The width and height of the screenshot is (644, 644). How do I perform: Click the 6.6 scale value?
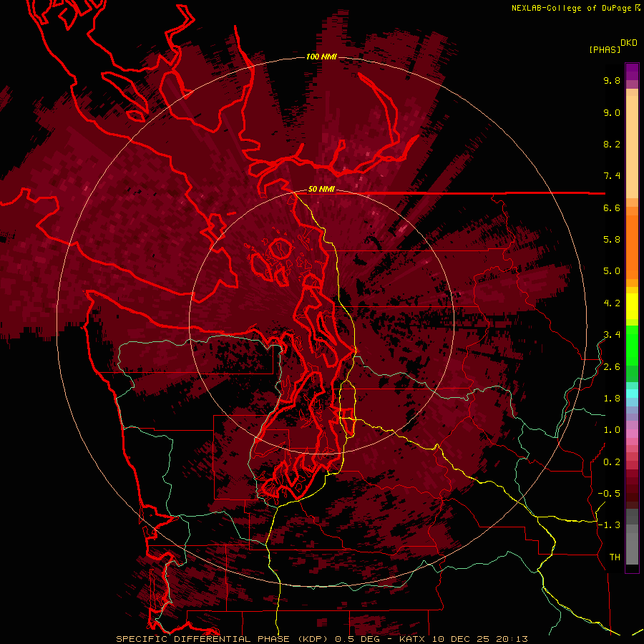click(612, 208)
